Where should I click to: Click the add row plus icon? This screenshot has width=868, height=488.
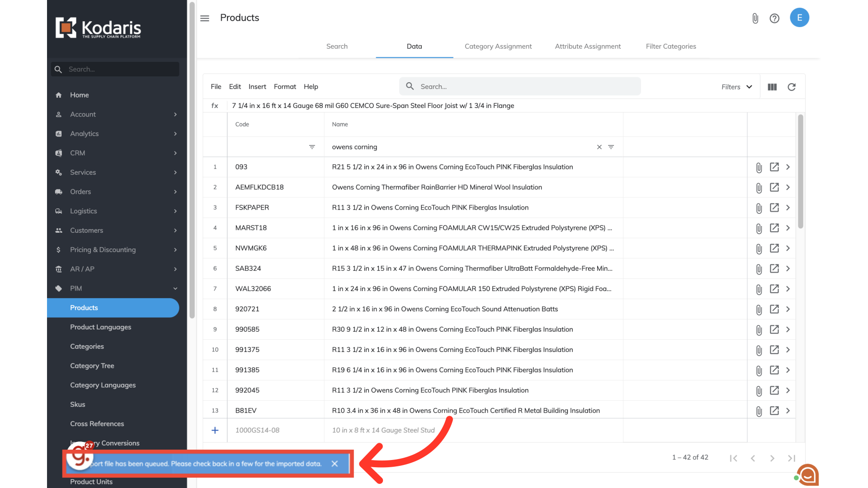click(x=215, y=430)
